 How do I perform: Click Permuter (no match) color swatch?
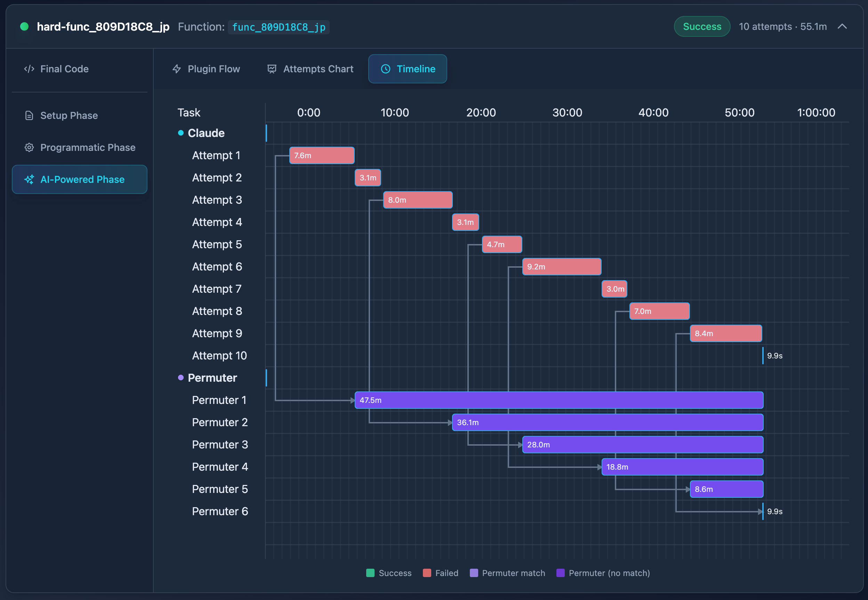tap(560, 573)
